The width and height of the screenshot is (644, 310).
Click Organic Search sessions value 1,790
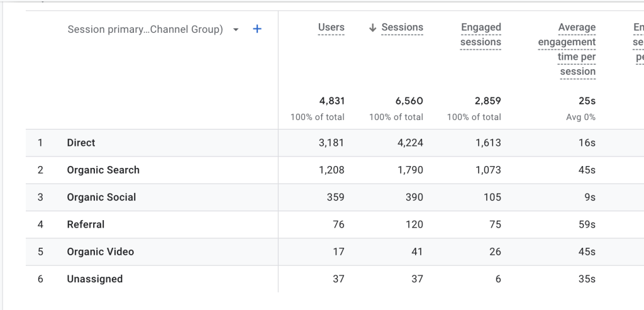tap(410, 170)
